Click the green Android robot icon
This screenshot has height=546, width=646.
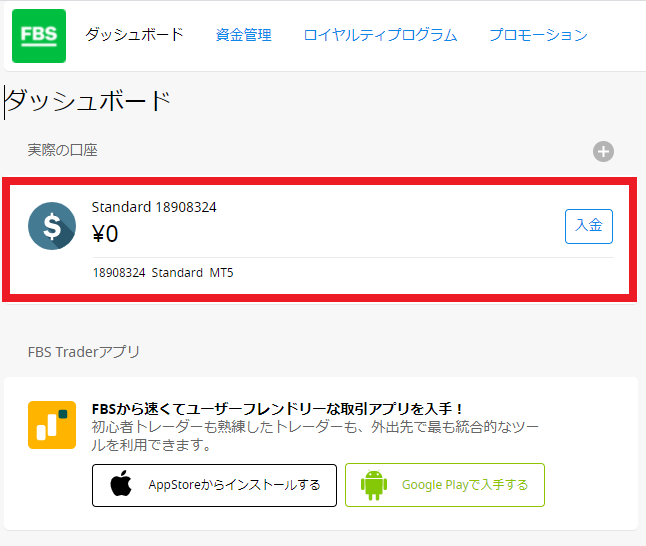(374, 485)
